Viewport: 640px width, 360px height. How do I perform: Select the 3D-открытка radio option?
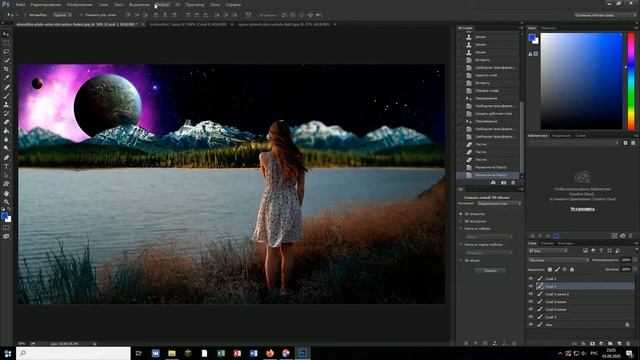point(461,214)
